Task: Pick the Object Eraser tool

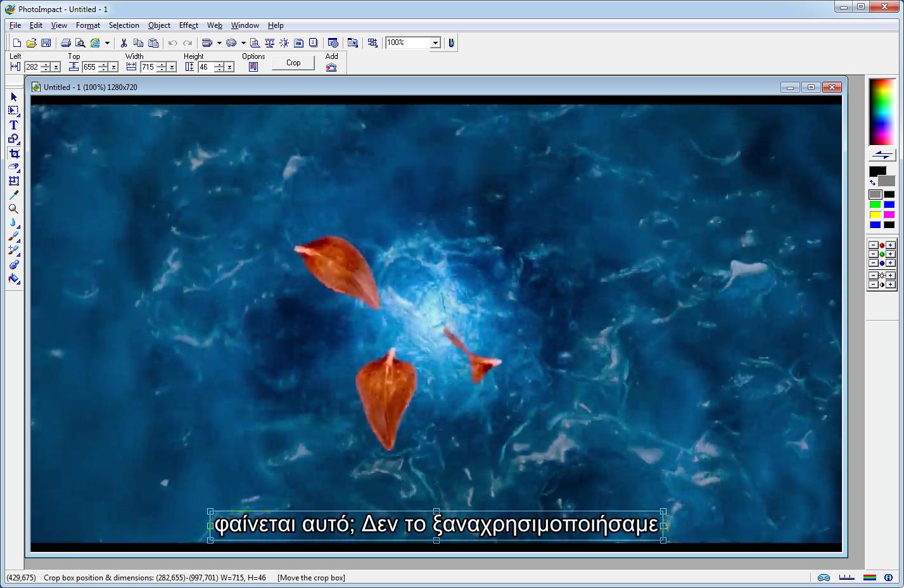Action: 13,167
